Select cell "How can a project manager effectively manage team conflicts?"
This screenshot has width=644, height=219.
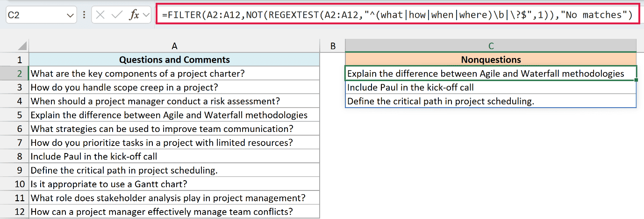[x=174, y=212]
